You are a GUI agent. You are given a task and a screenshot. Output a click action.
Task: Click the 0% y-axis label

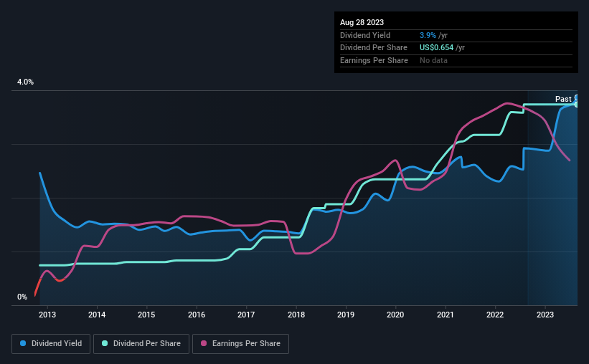tap(22, 297)
